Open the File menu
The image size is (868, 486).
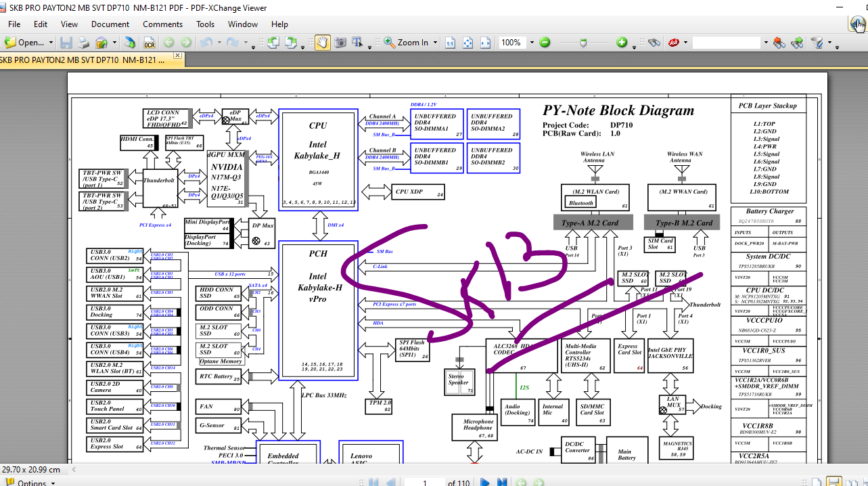click(x=14, y=24)
